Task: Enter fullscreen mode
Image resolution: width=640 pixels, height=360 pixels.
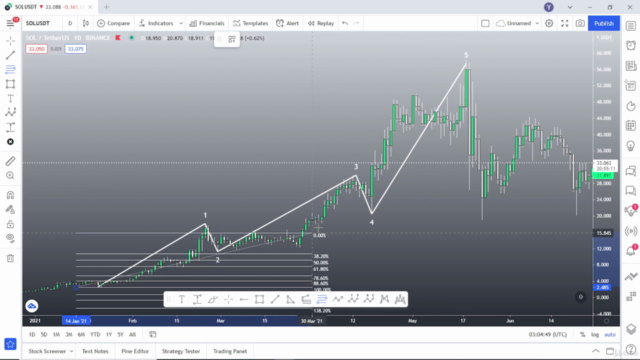Action: click(564, 23)
